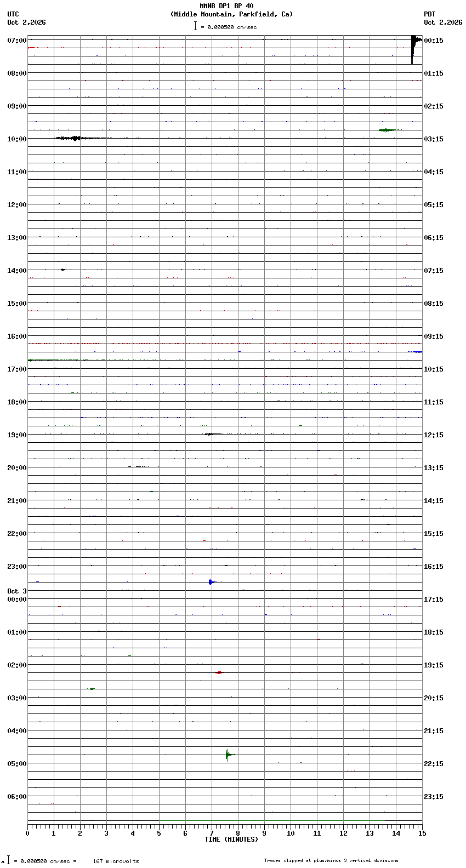Click the 12 tick on the minutes axis
466x868 pixels.
coord(343,833)
